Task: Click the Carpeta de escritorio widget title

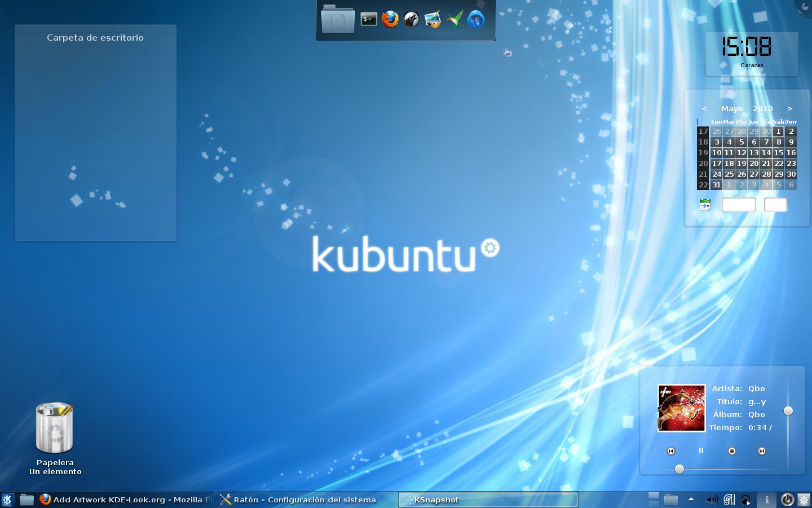Action: 95,38
